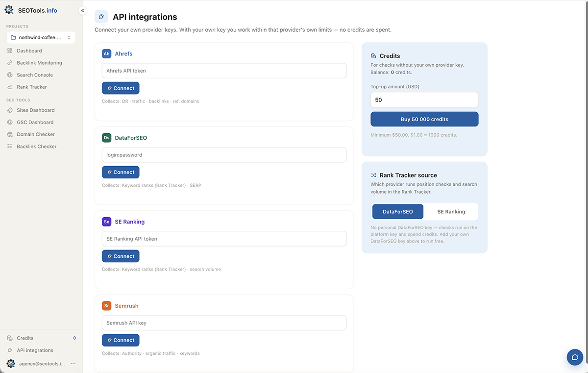Screen dimensions: 588x373
Task: Click the Rank Tracker source shuffle icon
Action: (x=373, y=175)
